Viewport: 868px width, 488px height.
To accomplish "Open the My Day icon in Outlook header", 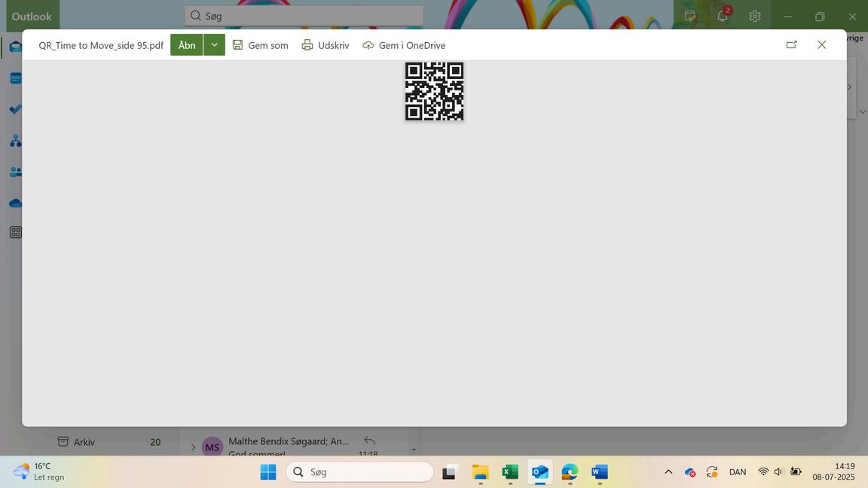I will [x=689, y=16].
